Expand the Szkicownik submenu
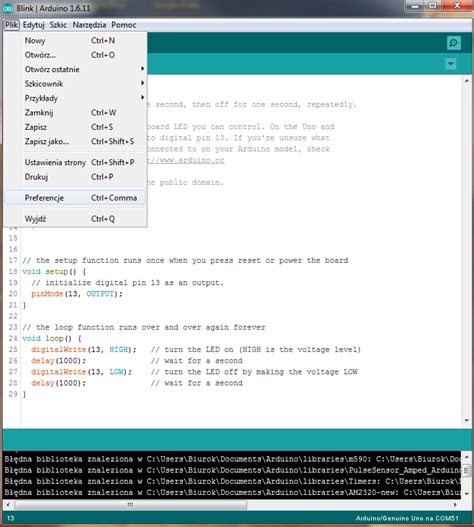This screenshot has height=527, width=474. [76, 84]
